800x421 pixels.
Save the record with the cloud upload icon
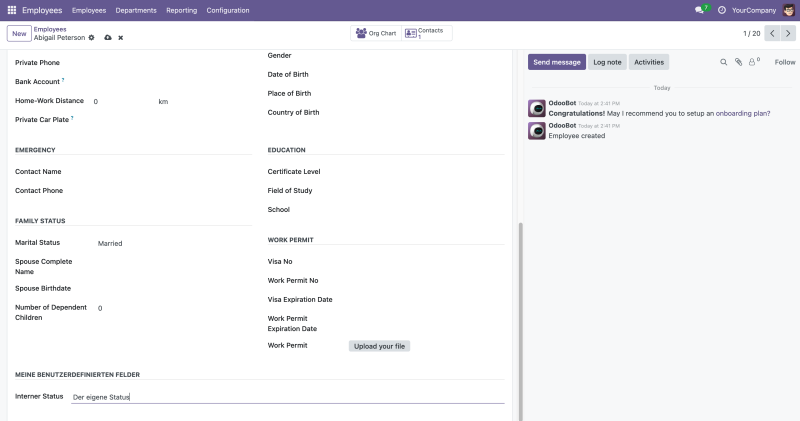tap(108, 38)
